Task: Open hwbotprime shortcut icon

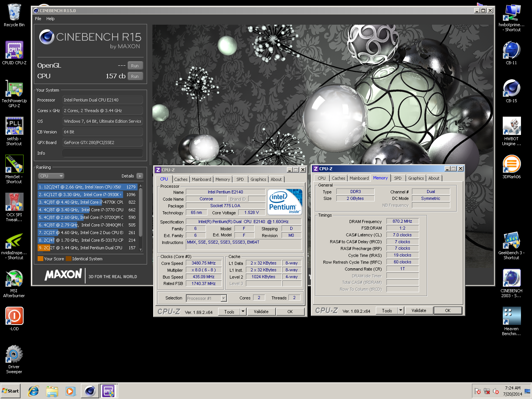Action: [511, 17]
